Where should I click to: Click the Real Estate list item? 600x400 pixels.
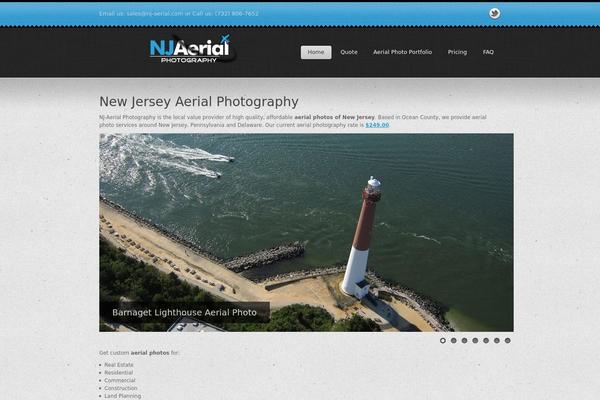point(119,365)
